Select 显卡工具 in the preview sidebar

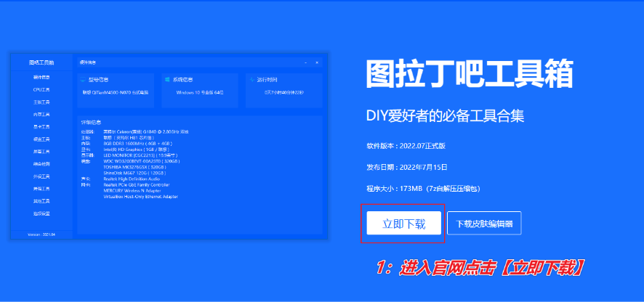41,127
